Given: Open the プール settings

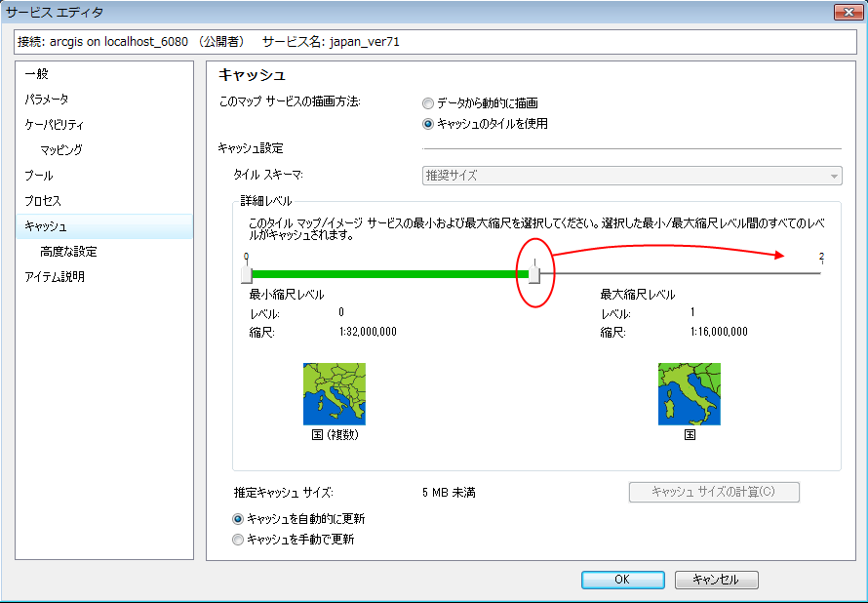Looking at the screenshot, I should (39, 176).
